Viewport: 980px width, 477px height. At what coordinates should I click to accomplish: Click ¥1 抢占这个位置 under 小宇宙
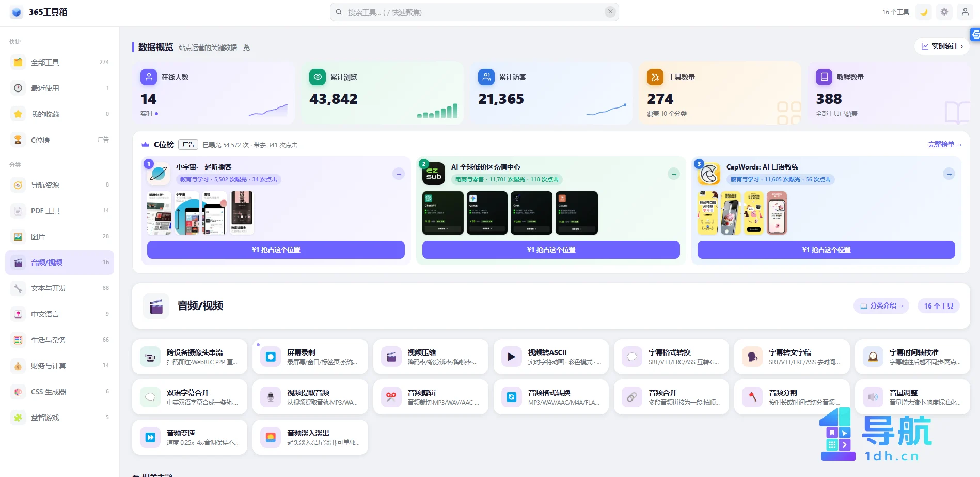(x=276, y=250)
